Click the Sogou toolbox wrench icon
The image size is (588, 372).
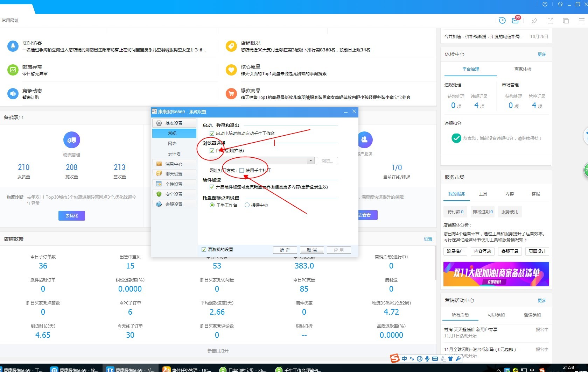[x=458, y=359]
